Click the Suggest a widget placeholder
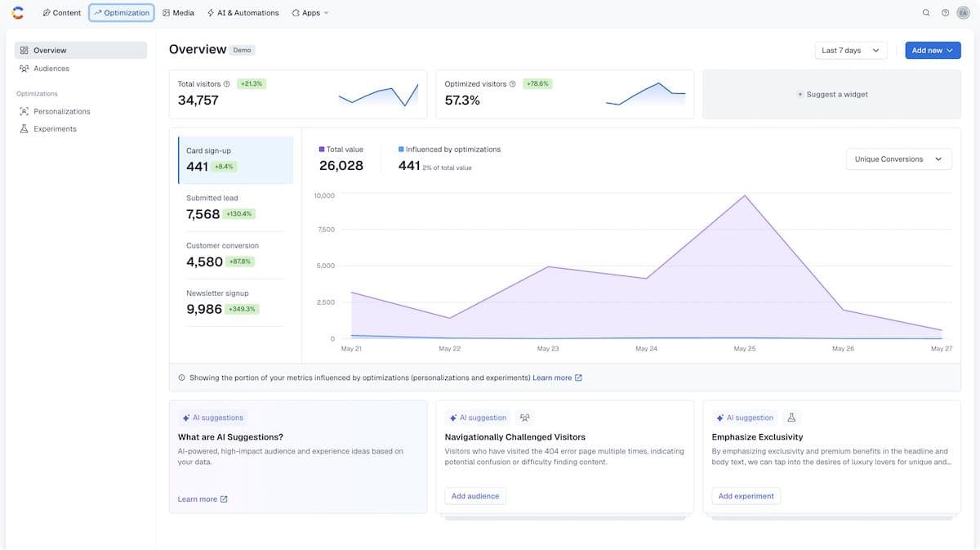Screen dimensions: 980x550 832,94
